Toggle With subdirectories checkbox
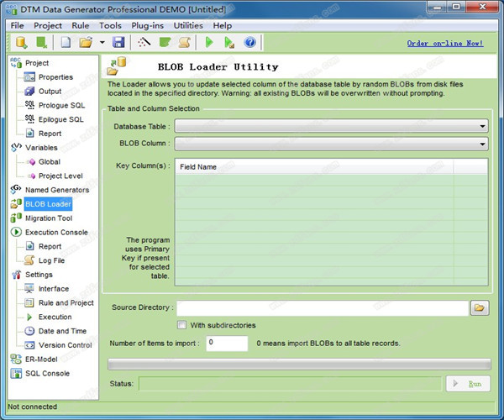 (181, 325)
